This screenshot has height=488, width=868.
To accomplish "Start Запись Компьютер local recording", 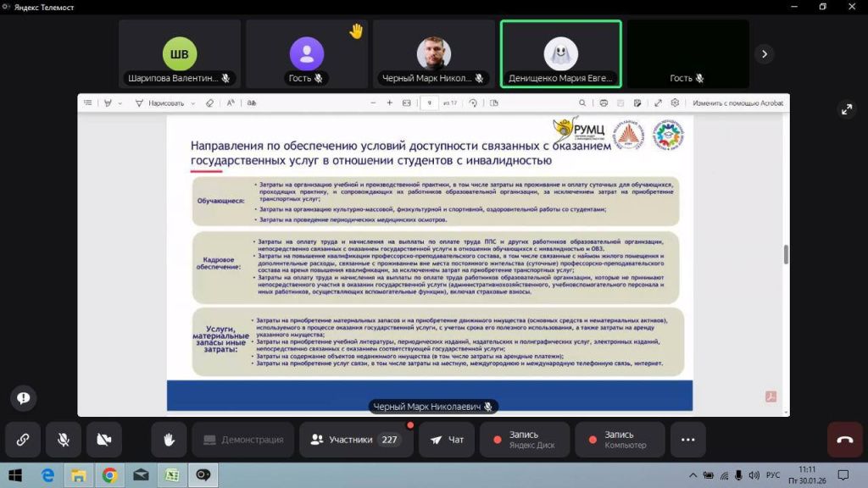I will (x=620, y=440).
